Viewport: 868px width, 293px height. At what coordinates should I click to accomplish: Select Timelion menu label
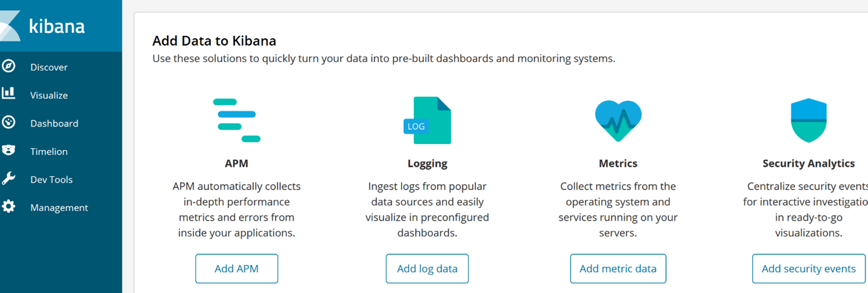[49, 151]
